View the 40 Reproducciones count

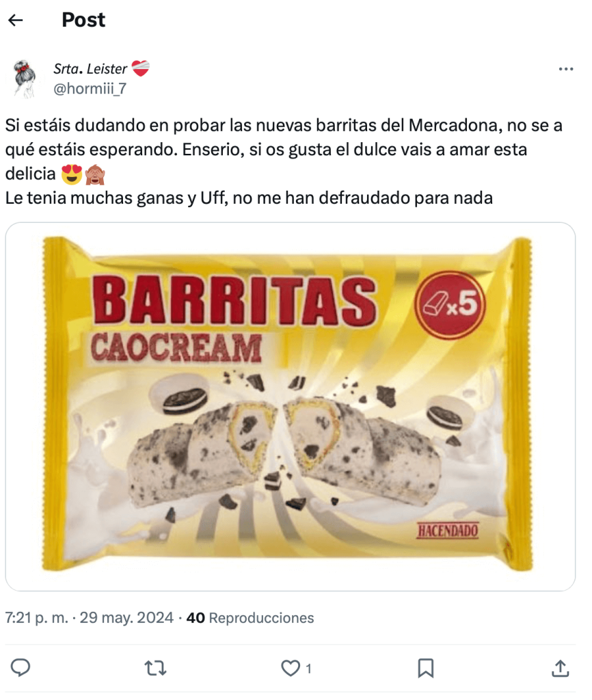tap(250, 617)
